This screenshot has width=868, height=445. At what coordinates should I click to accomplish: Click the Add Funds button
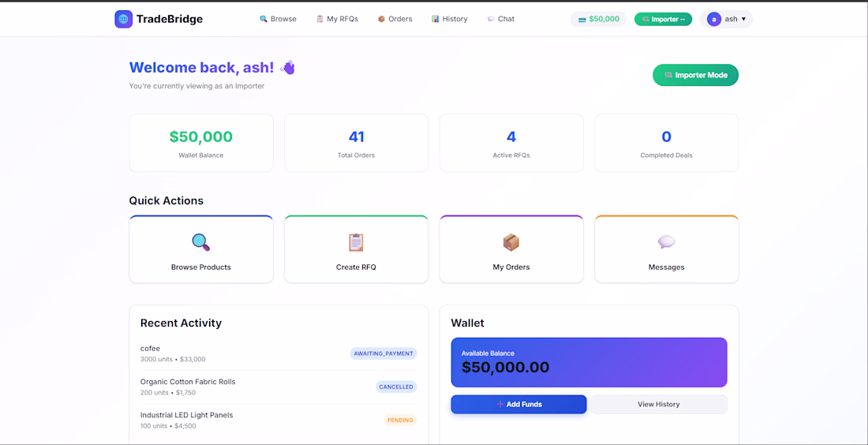coord(518,404)
